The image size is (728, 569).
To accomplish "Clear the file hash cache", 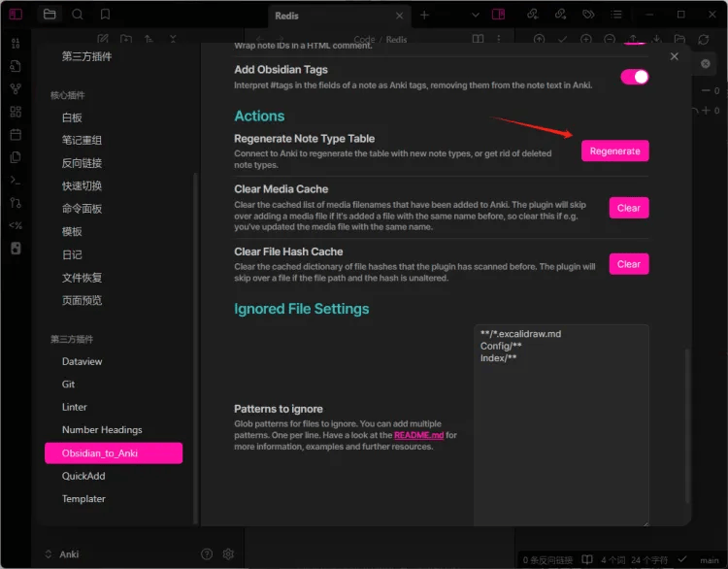I will [x=629, y=264].
